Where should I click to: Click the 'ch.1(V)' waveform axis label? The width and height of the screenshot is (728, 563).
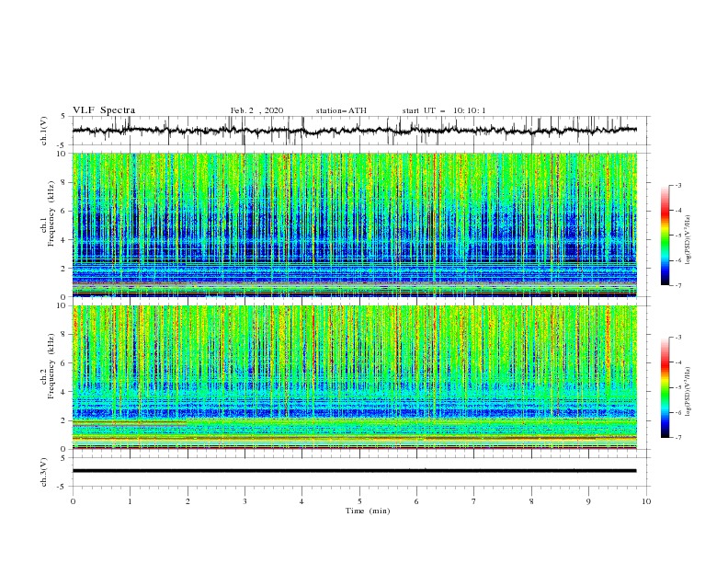[x=44, y=131]
